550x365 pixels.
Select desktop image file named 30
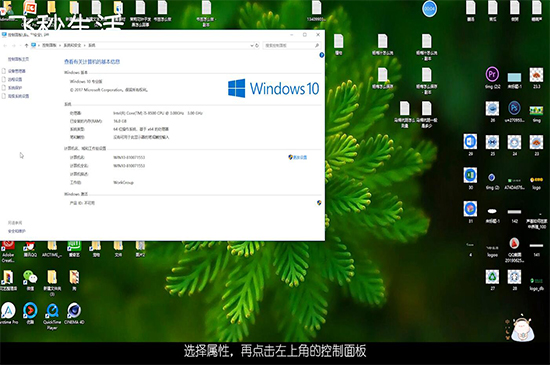470,178
